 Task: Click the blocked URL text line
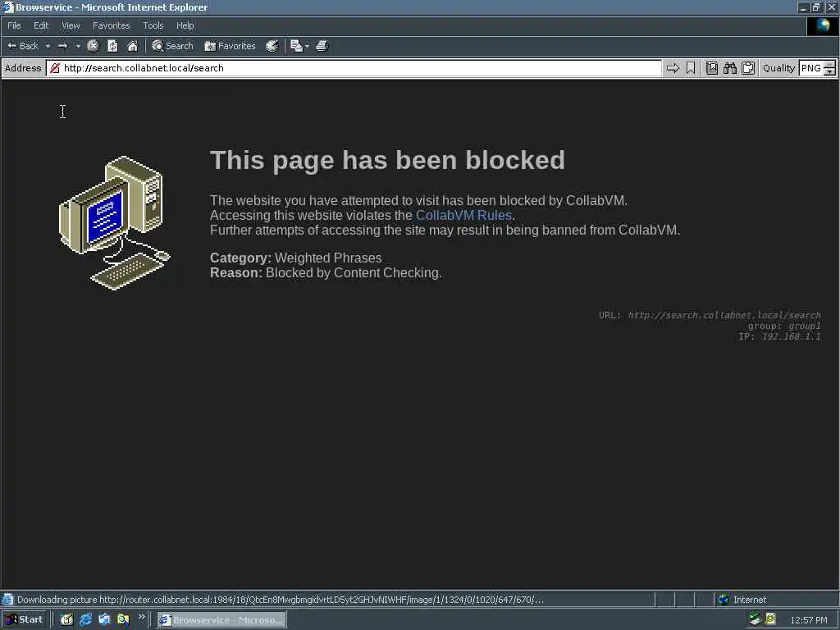pos(710,315)
